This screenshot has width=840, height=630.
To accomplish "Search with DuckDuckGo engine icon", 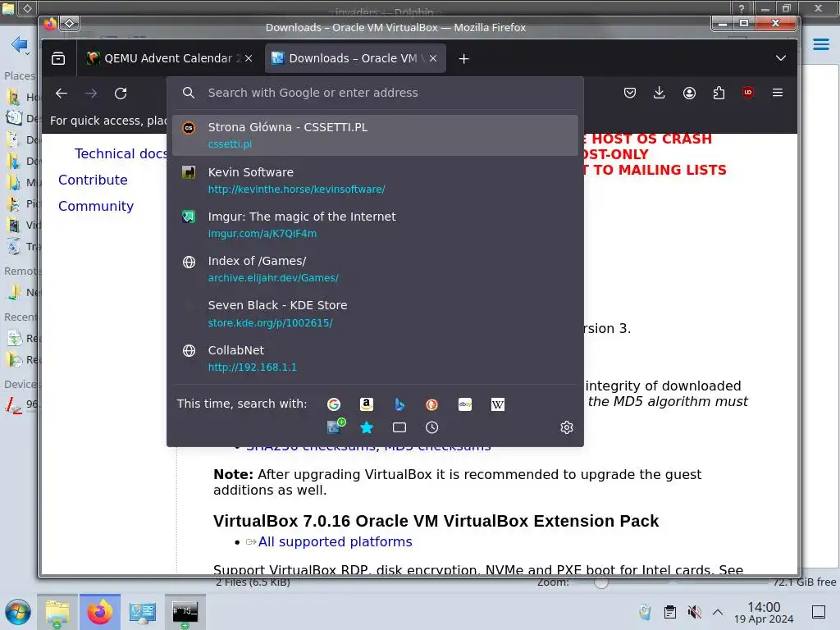I will (431, 404).
